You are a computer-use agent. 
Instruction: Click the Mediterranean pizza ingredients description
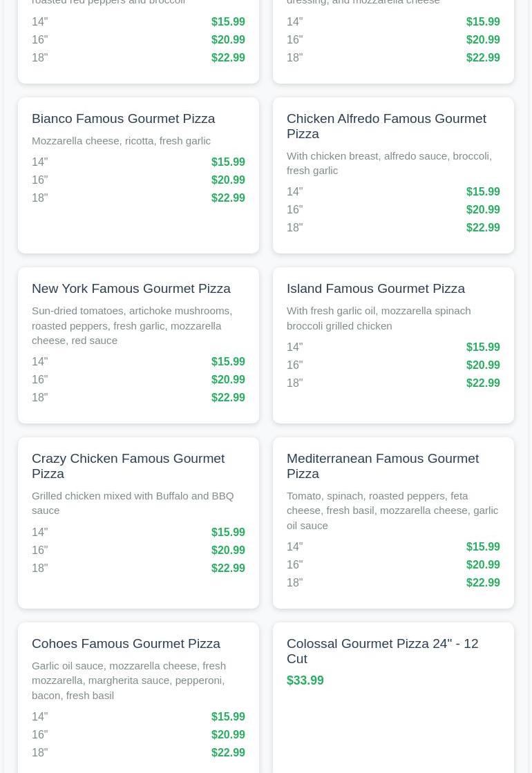click(392, 510)
